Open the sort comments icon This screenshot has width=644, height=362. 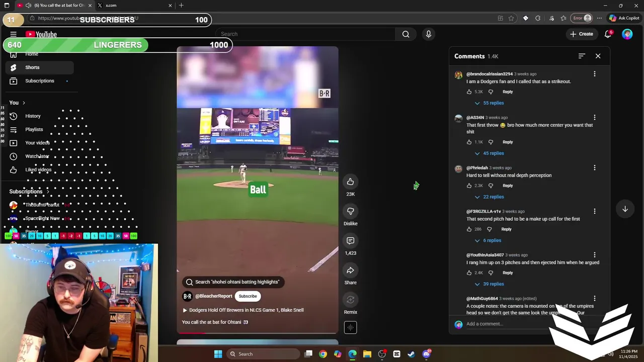pyautogui.click(x=582, y=56)
